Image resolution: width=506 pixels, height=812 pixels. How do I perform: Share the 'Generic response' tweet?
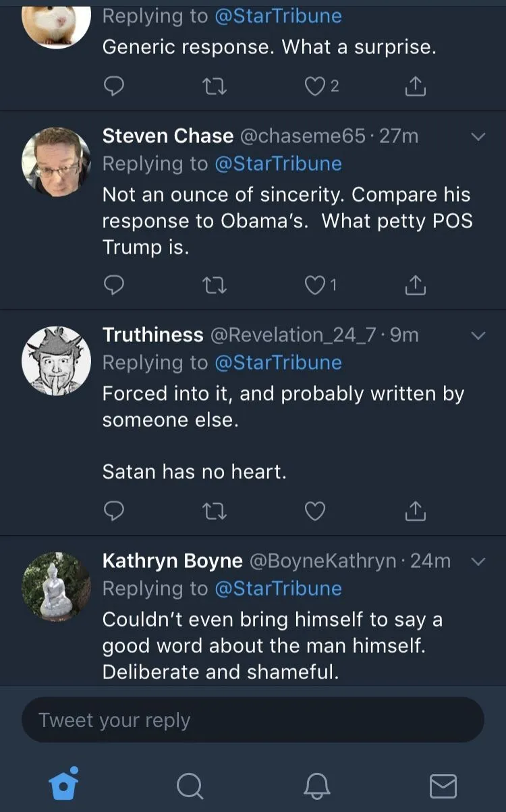coord(415,87)
